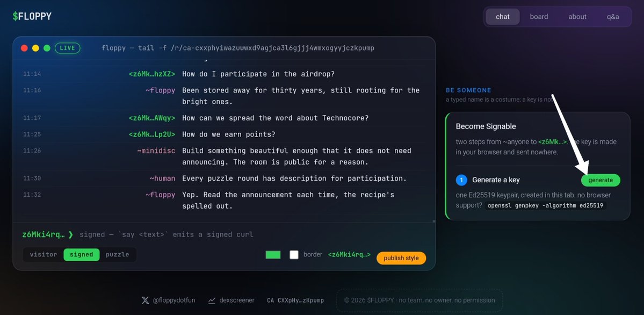This screenshot has width=644, height=315.
Task: Click the <z6Mki4rq…> style preview name
Action: tap(350, 255)
